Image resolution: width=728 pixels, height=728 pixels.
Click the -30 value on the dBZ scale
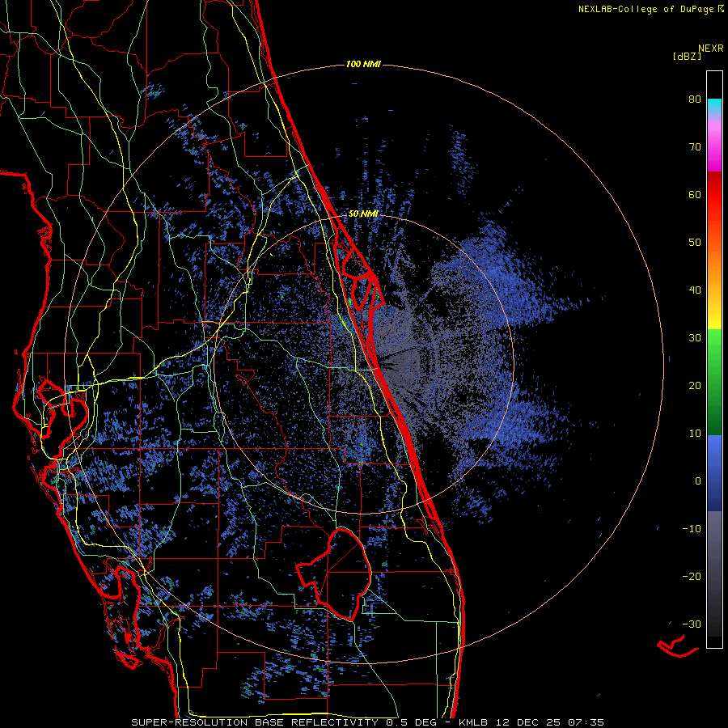click(692, 624)
